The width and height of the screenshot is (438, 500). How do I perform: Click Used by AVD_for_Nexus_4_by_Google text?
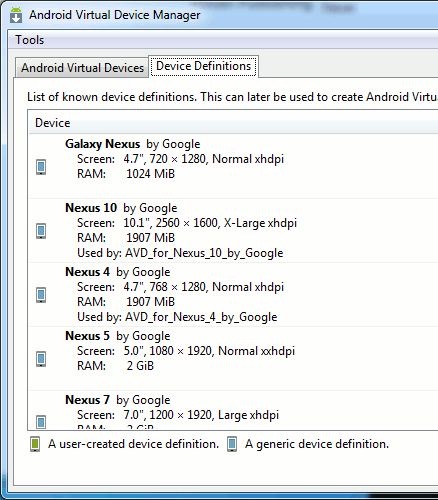tap(177, 317)
